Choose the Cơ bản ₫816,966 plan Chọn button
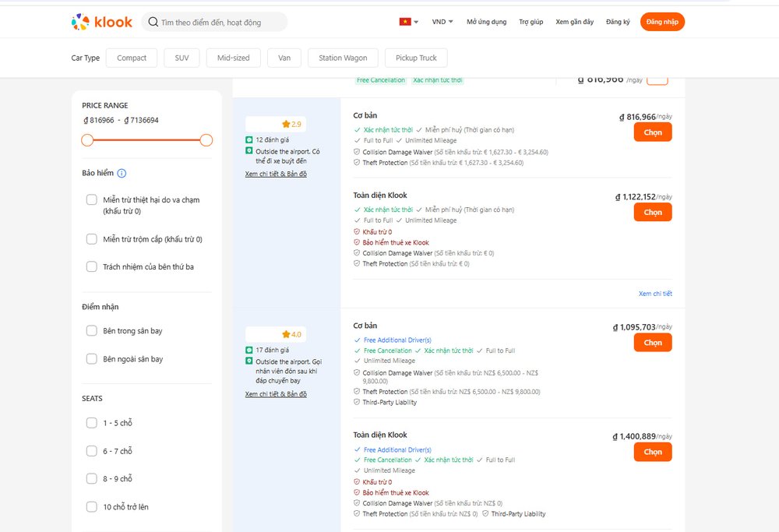The height and width of the screenshot is (532, 779). (652, 132)
